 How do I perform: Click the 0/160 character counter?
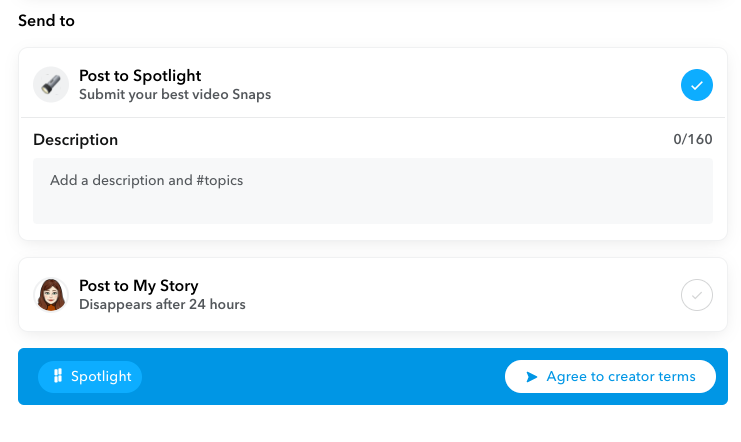(x=693, y=140)
